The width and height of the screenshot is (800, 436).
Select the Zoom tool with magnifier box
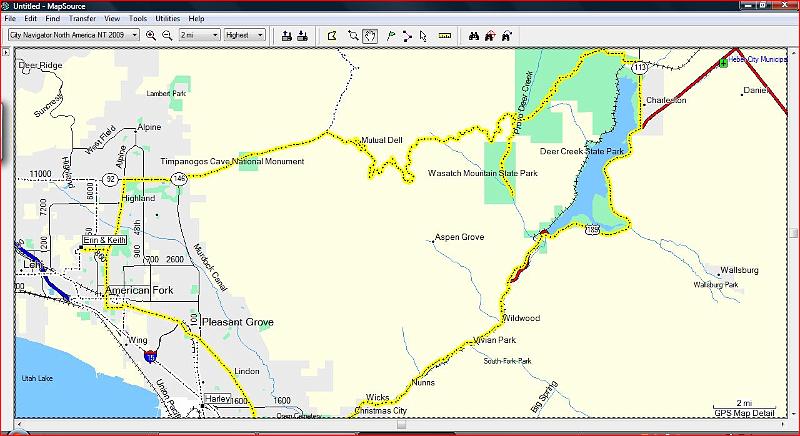353,36
